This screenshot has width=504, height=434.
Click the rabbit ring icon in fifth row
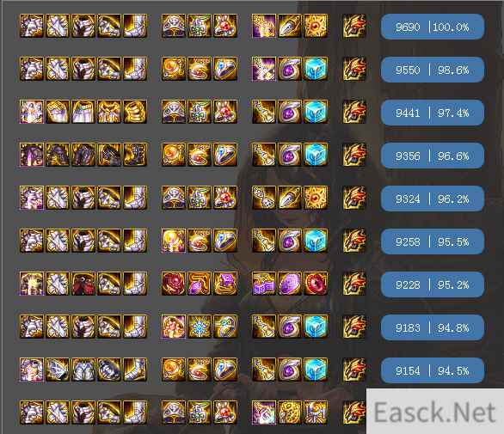pos(225,199)
